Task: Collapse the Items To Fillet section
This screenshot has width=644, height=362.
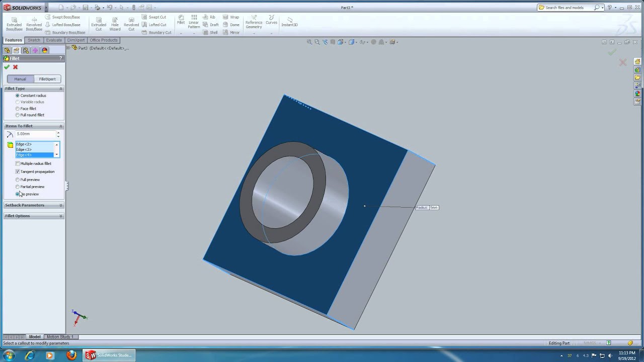Action: click(x=61, y=126)
